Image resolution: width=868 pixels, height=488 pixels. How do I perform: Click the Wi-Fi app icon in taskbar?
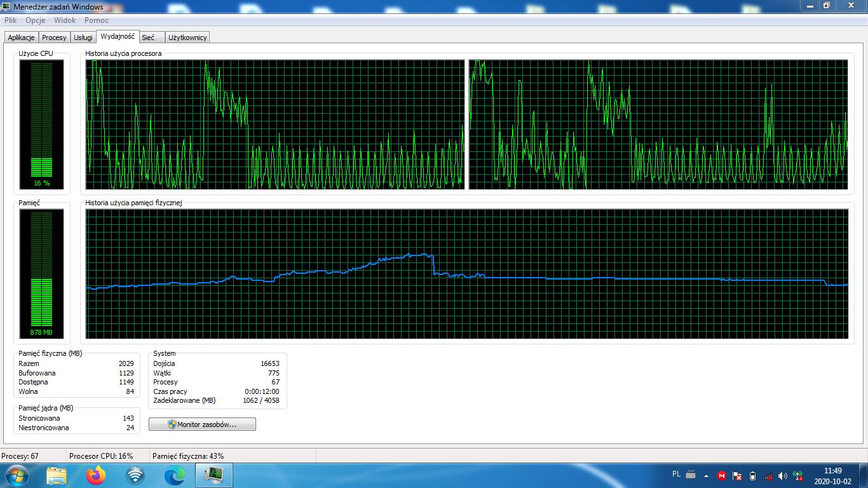click(135, 475)
